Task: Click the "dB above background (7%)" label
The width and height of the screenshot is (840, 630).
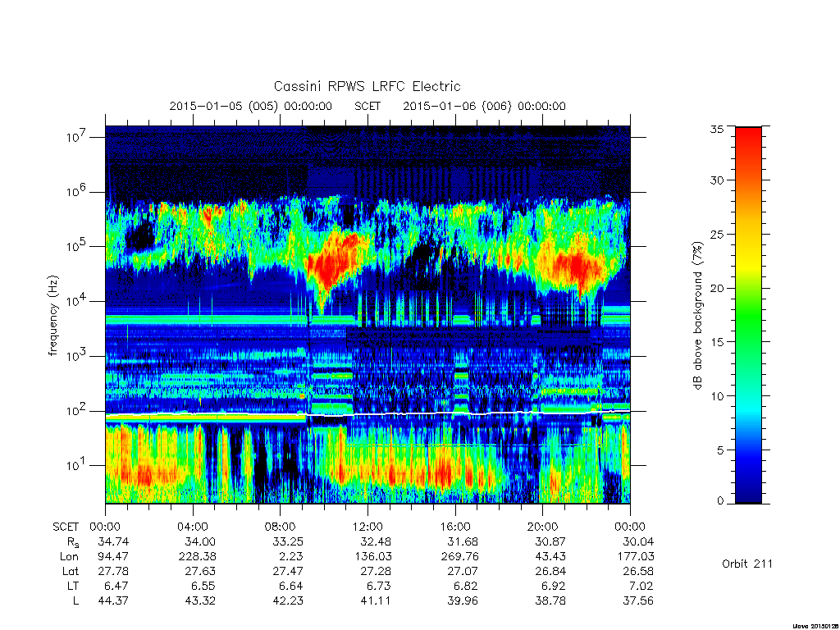Action: [696, 316]
